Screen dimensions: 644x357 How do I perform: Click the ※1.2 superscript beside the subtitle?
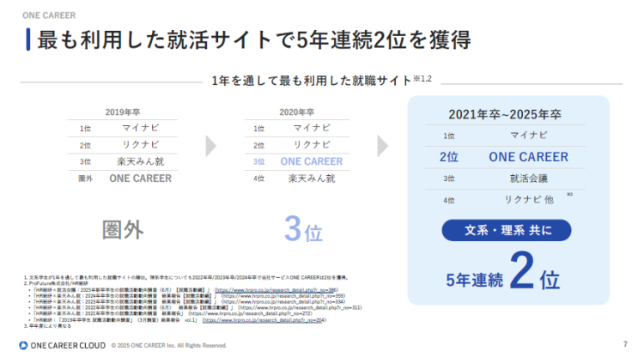[x=422, y=78]
